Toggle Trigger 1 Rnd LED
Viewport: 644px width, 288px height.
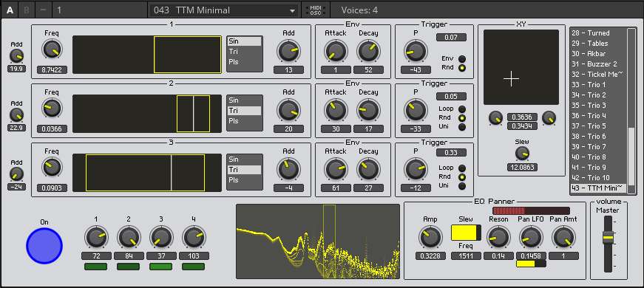click(x=462, y=68)
